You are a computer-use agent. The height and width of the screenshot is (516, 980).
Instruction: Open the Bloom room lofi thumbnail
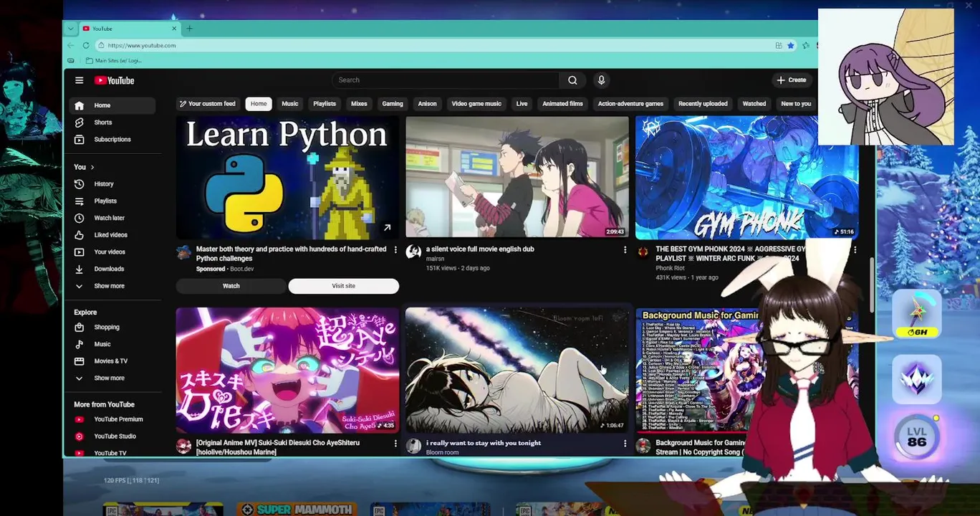517,371
